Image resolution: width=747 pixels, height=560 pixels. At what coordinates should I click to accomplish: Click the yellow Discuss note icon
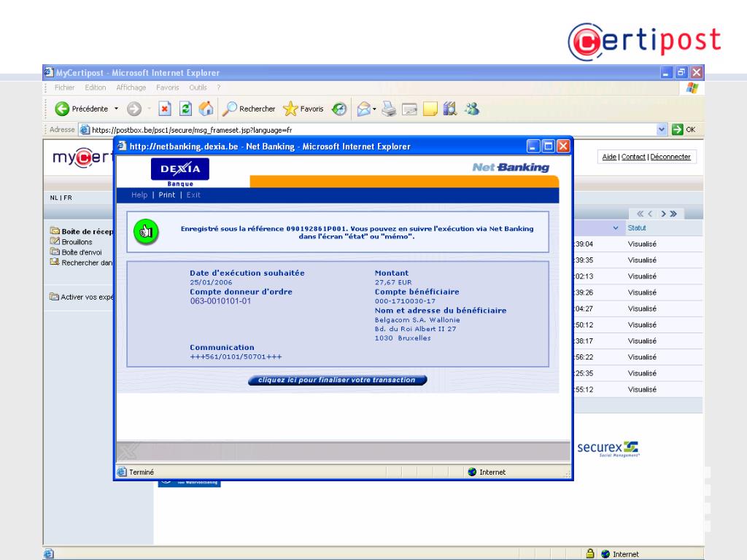pos(430,109)
